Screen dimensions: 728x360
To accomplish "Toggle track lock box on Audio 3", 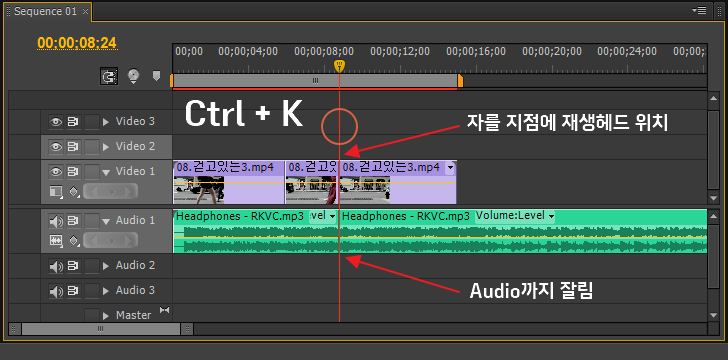I will (x=91, y=291).
